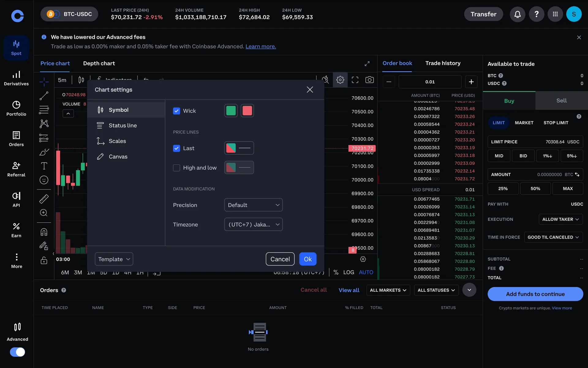The image size is (588, 368).
Task: Enable the High and low checkbox
Action: (x=176, y=168)
